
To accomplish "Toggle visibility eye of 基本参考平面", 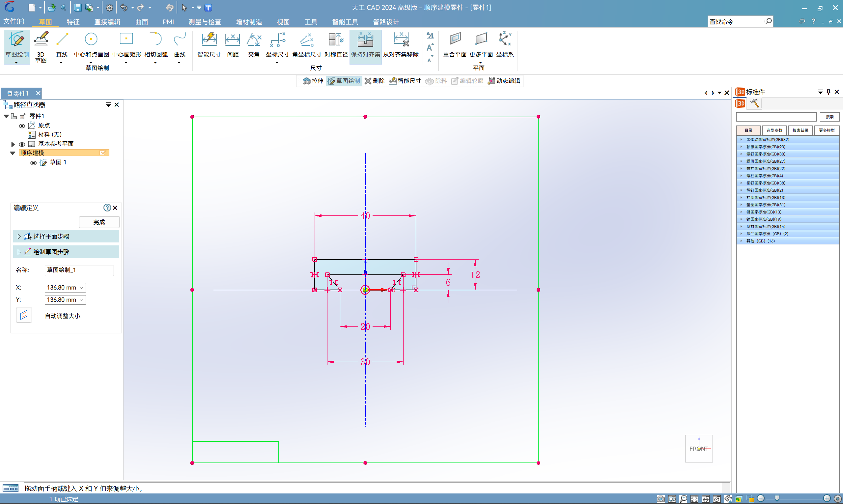I will pos(22,144).
